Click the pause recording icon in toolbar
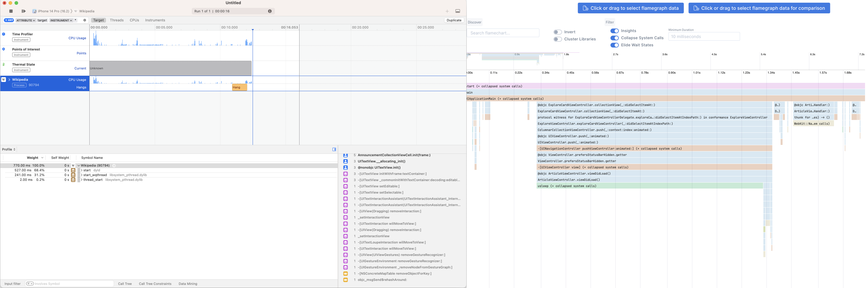 [x=23, y=11]
